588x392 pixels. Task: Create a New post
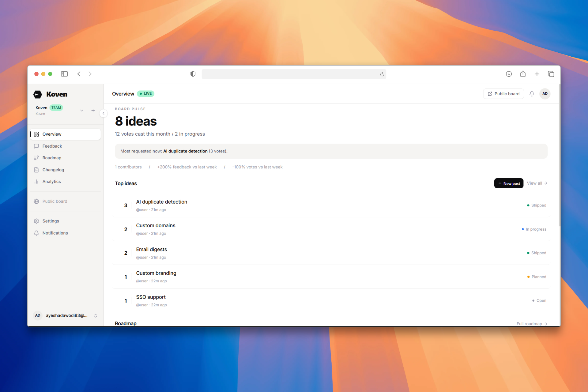[509, 183]
